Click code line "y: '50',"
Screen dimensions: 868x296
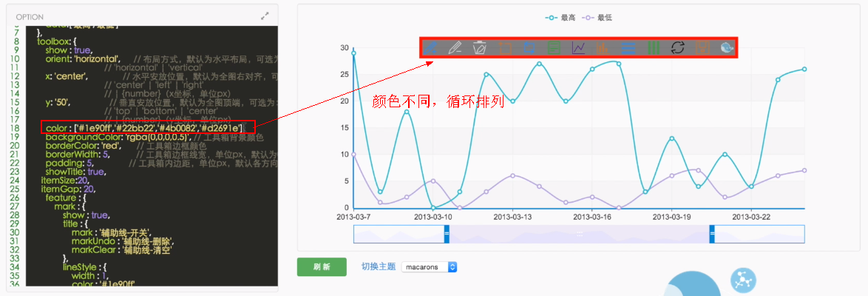[x=58, y=103]
